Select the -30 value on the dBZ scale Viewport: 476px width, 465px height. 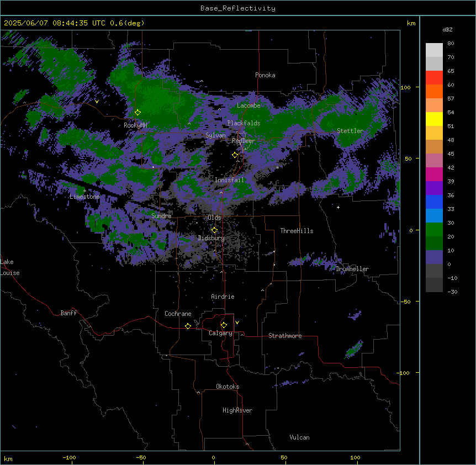click(x=452, y=292)
